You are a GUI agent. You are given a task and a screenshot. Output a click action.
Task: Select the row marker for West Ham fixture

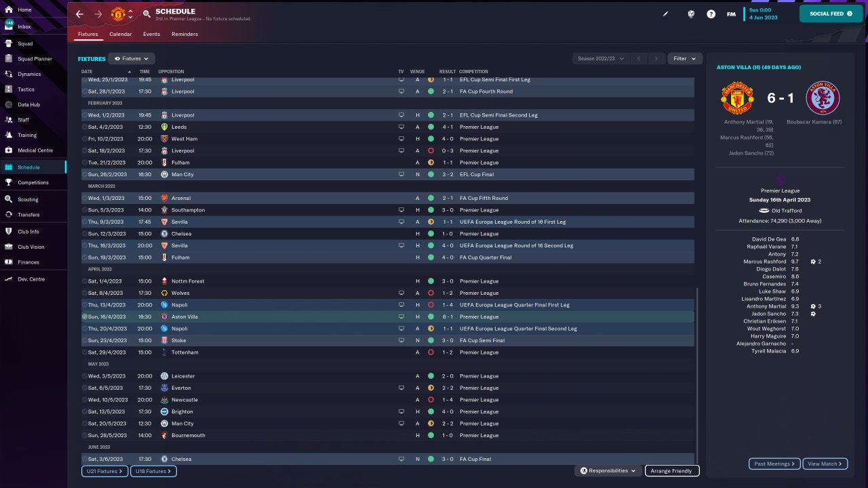coord(85,139)
